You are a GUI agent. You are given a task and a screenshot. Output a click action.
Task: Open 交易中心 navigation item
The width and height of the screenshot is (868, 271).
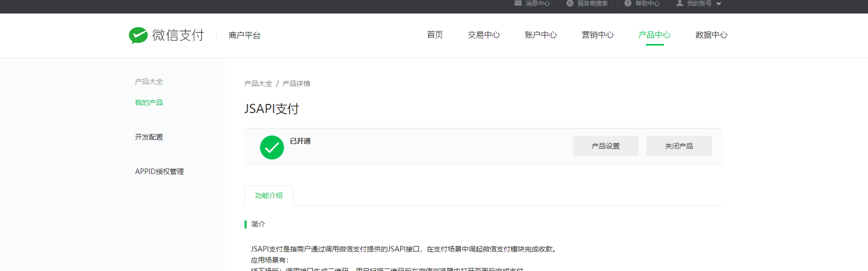tap(484, 35)
